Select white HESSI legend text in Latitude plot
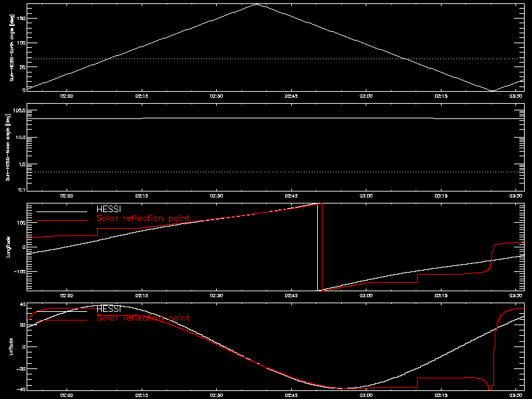532x399 pixels. coord(108,309)
